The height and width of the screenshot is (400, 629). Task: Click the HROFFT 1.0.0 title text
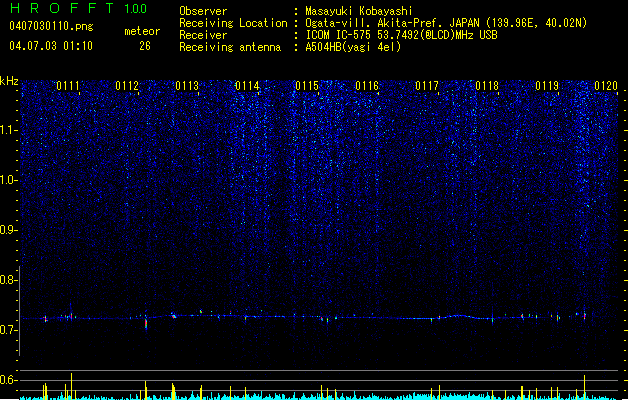pyautogui.click(x=78, y=8)
